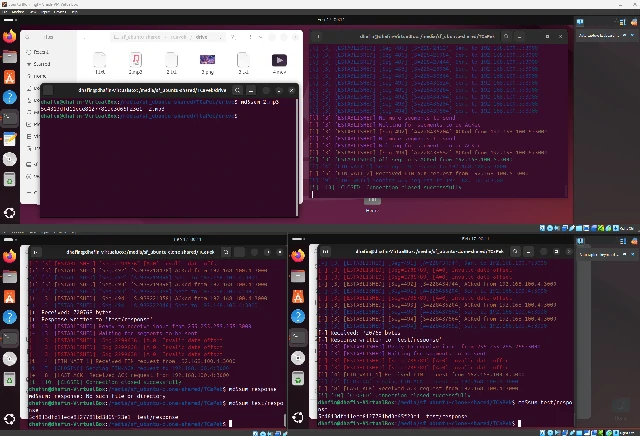Image resolution: width=640 pixels, height=436 pixels.
Task: Launch Ubuntu Software in bottom-left VM dock
Action: click(9, 297)
